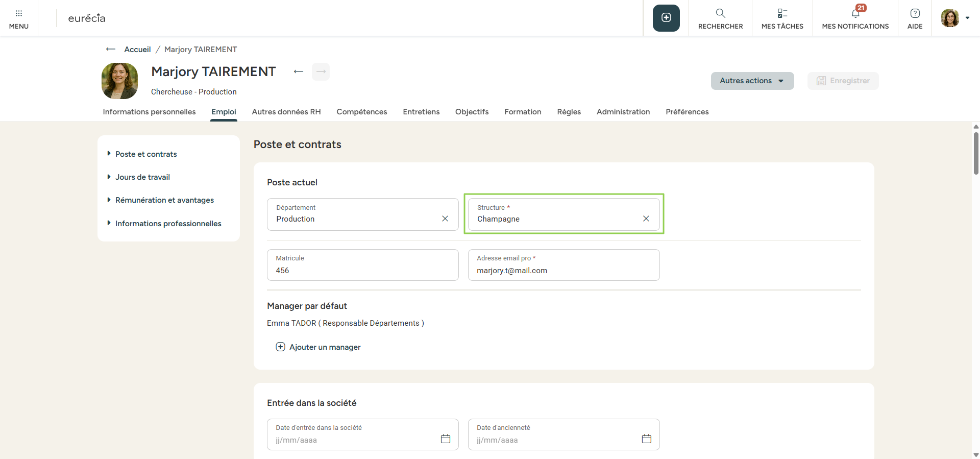Expand Jours de travail section
This screenshot has width=980, height=459.
[142, 177]
